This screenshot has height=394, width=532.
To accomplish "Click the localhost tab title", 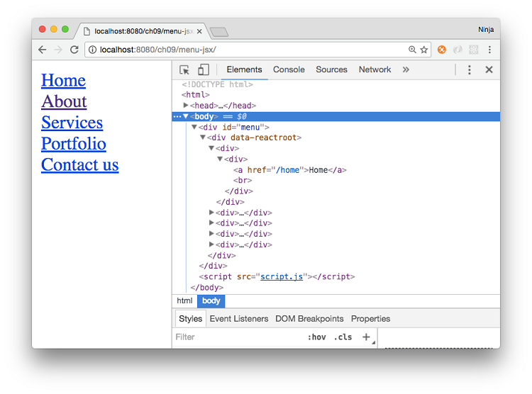I will coord(144,31).
